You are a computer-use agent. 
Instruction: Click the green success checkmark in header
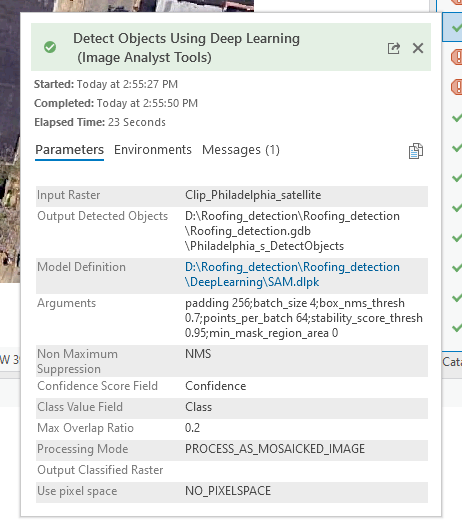(50, 47)
